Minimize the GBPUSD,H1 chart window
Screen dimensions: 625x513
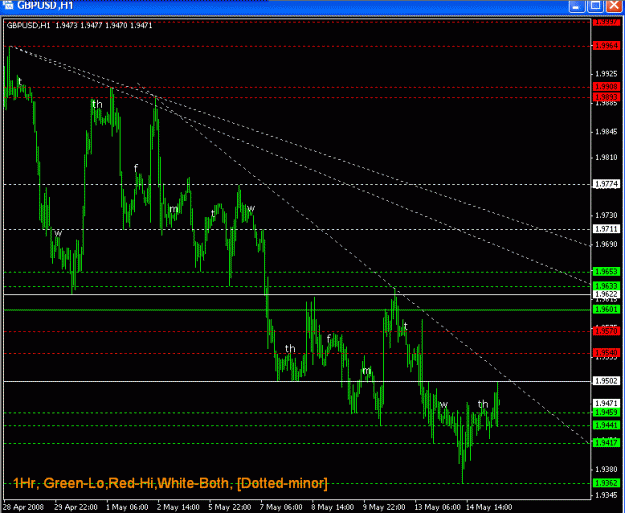tap(576, 6)
